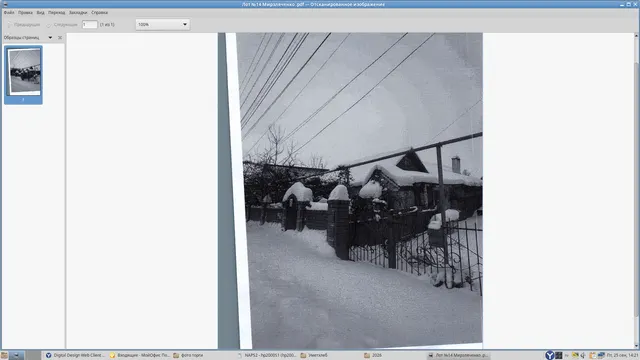
Task: Click the scroll-up arrow of document view
Action: pos(636,36)
